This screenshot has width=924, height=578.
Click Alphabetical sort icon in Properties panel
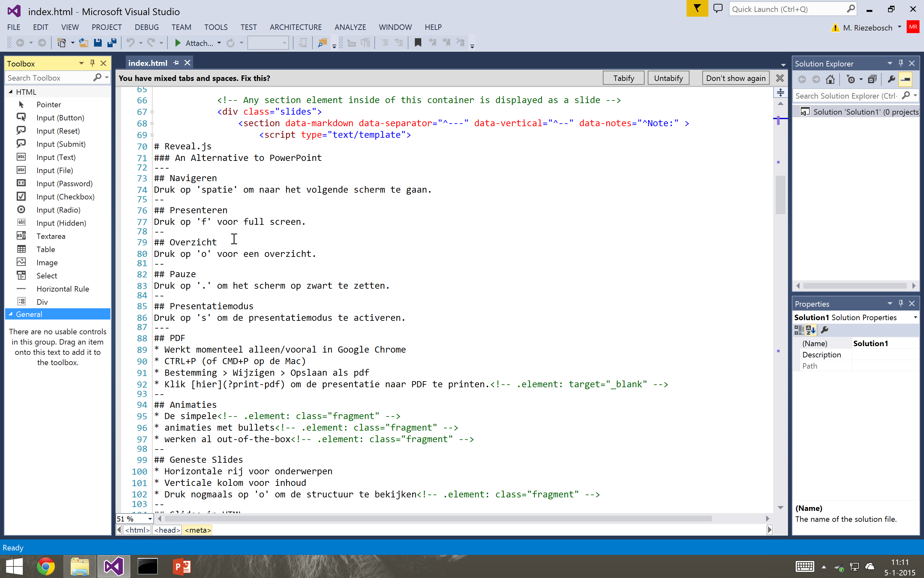[811, 330]
